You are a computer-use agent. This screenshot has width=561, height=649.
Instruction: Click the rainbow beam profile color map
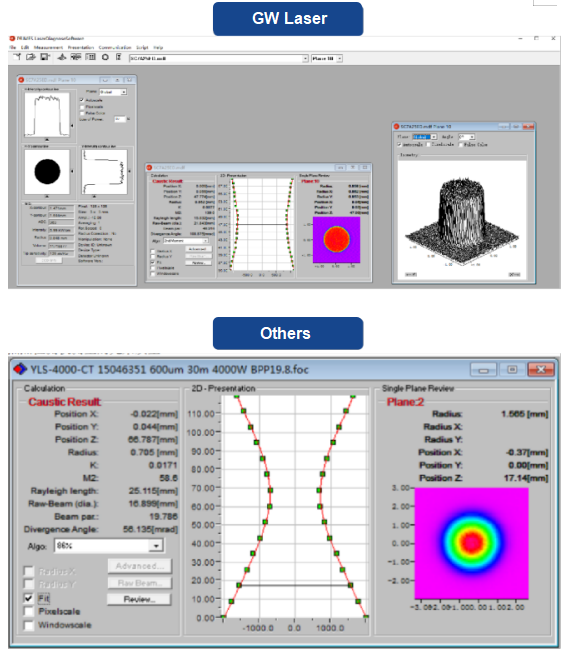tap(472, 543)
